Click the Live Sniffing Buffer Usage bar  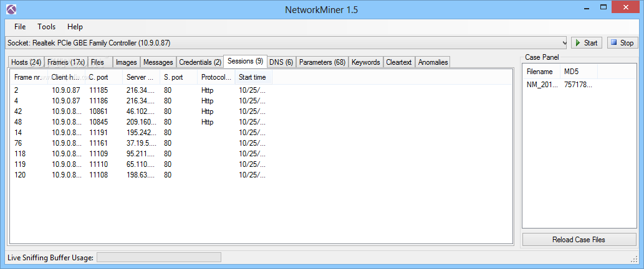(x=159, y=258)
